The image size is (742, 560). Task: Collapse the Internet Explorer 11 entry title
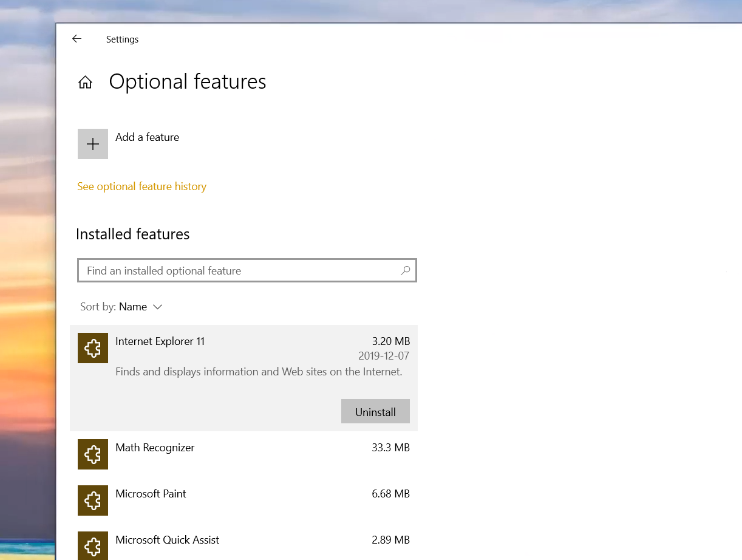[160, 341]
